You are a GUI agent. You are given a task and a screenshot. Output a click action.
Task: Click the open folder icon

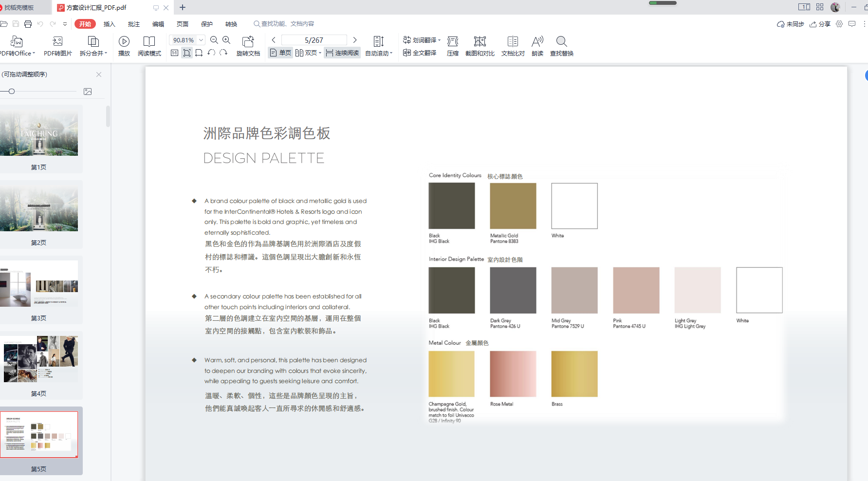(x=4, y=24)
